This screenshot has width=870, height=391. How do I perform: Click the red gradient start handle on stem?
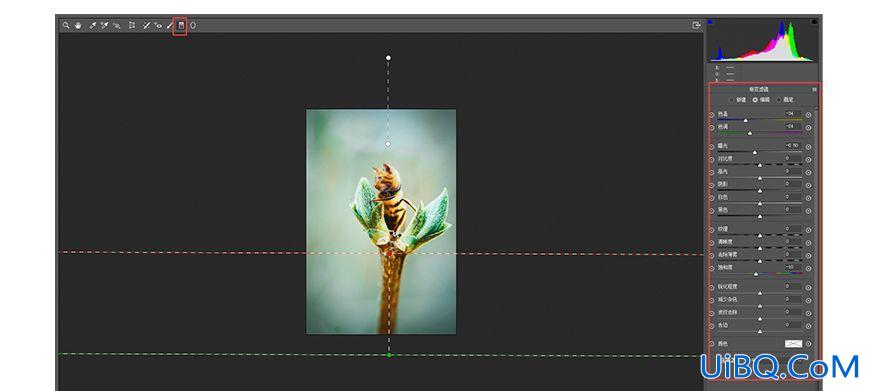coord(389,253)
